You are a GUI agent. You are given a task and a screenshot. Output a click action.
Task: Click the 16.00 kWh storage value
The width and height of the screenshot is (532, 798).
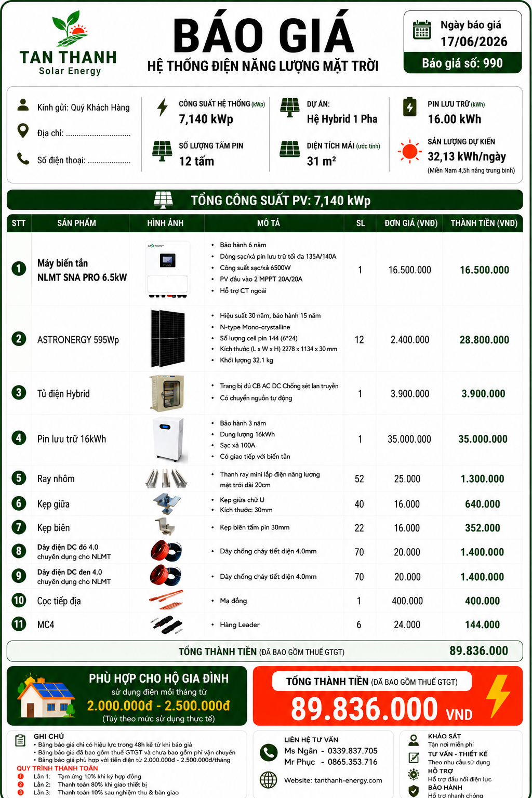(455, 119)
